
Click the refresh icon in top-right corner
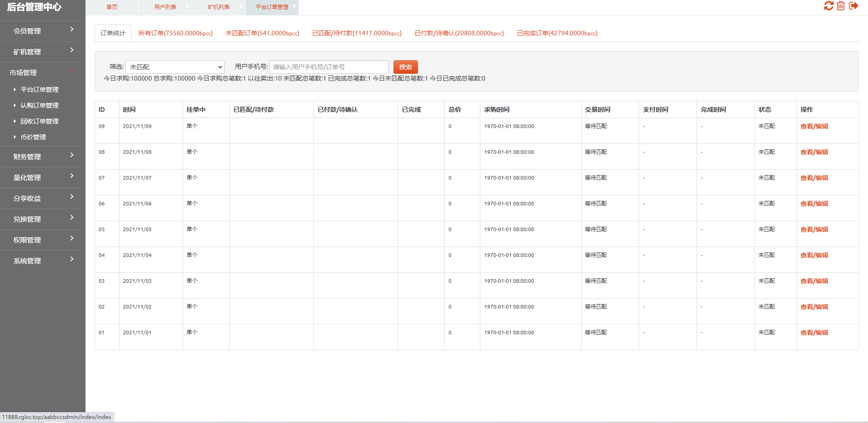(x=828, y=6)
